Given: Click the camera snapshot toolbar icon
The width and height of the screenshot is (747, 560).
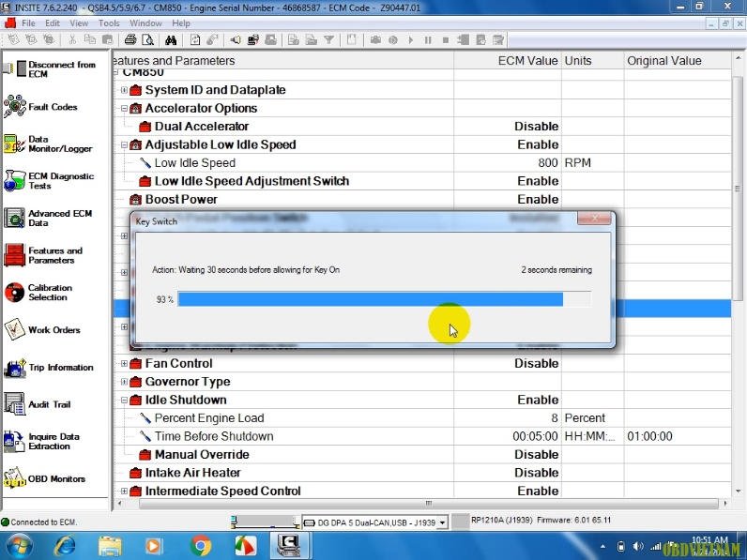Looking at the screenshot, I should click(375, 40).
